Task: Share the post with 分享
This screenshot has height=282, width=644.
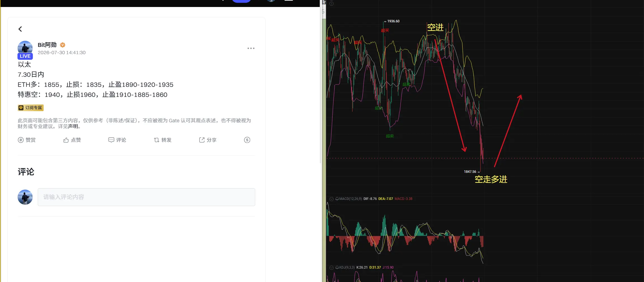Action: (x=208, y=140)
